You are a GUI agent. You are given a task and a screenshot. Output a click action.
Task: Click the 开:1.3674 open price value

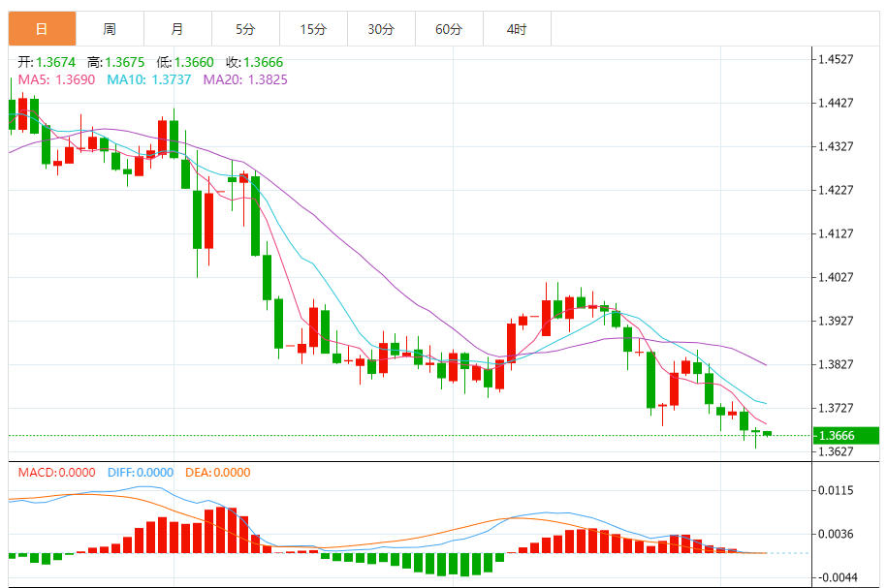point(47,62)
